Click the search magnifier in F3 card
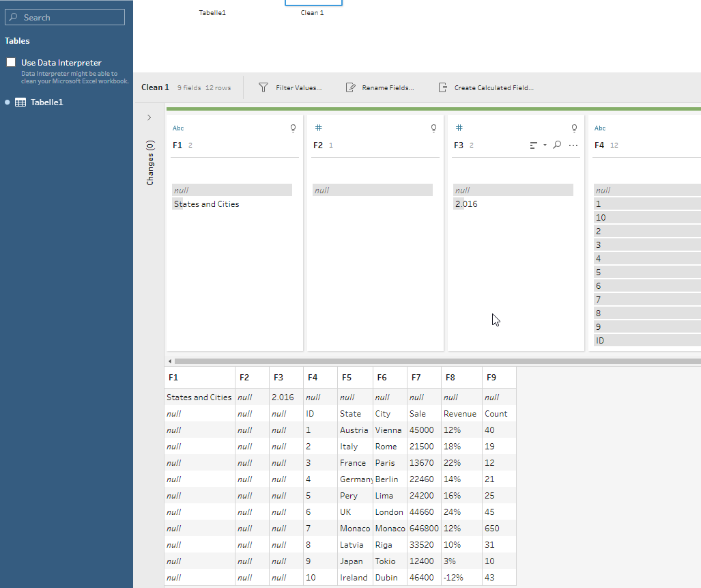The height and width of the screenshot is (588, 701). coord(557,145)
